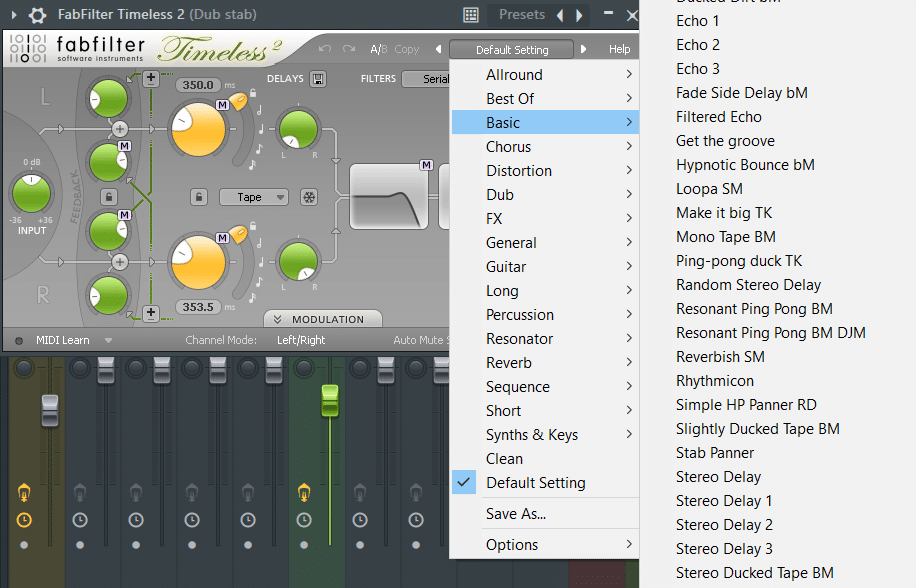Open the MIDI Learn dropdown arrow
The image size is (916, 588).
point(108,340)
